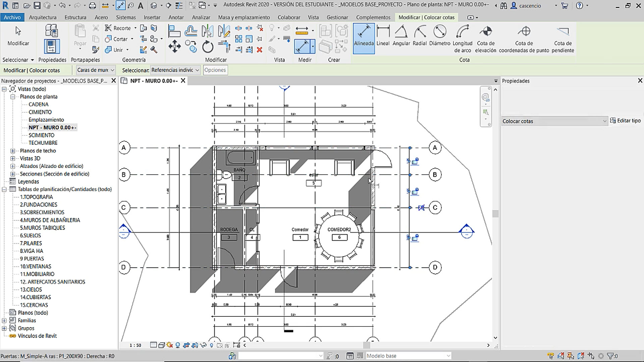Open the Caras de muro dropdown

pyautogui.click(x=96, y=70)
